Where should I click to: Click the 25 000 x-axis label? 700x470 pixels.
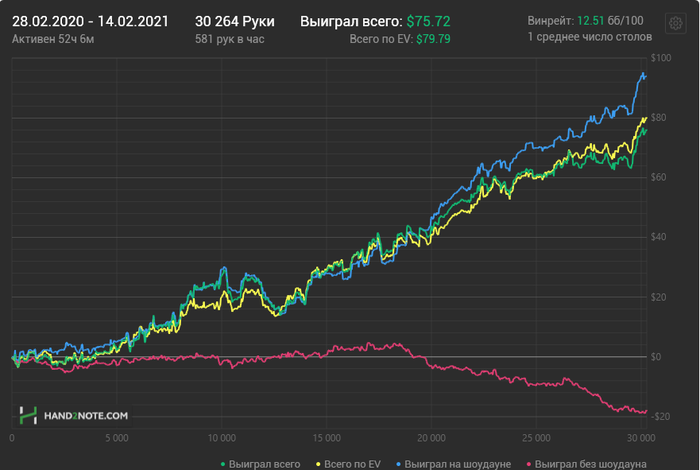tap(536, 438)
